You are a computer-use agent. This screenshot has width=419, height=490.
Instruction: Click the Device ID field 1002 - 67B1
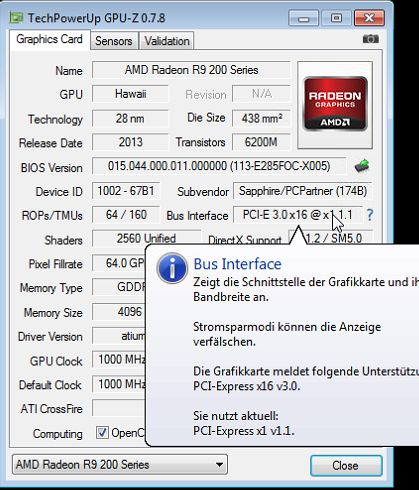(x=126, y=191)
